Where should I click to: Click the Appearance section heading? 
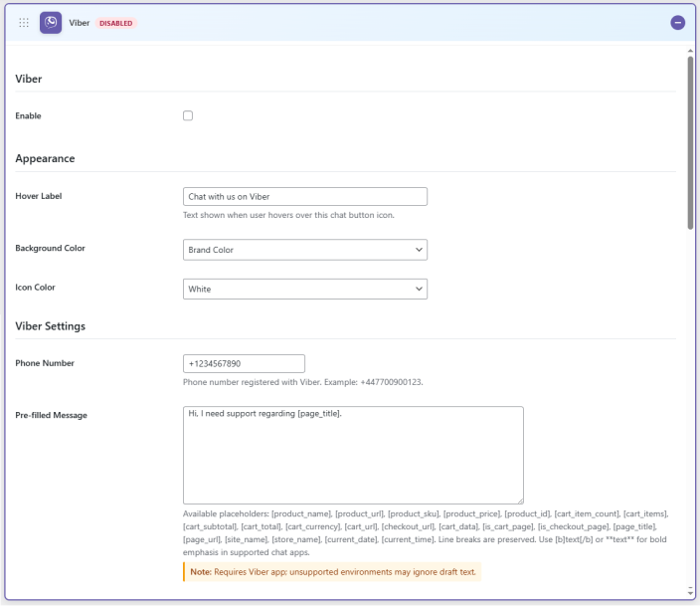[45, 158]
